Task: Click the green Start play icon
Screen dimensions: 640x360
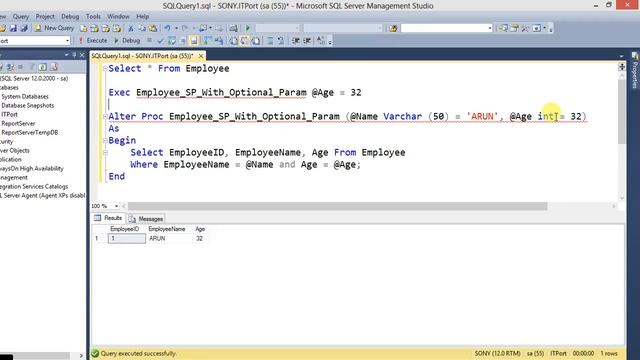Action: tap(247, 28)
